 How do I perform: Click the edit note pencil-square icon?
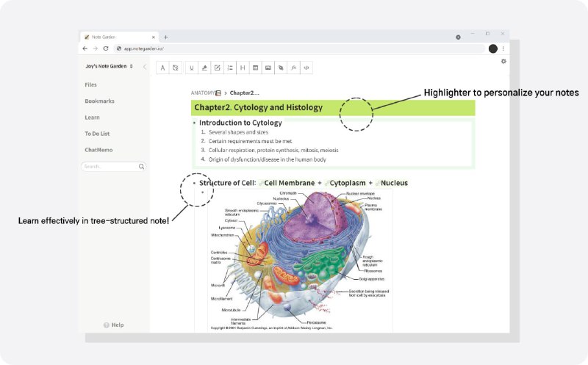coord(217,68)
